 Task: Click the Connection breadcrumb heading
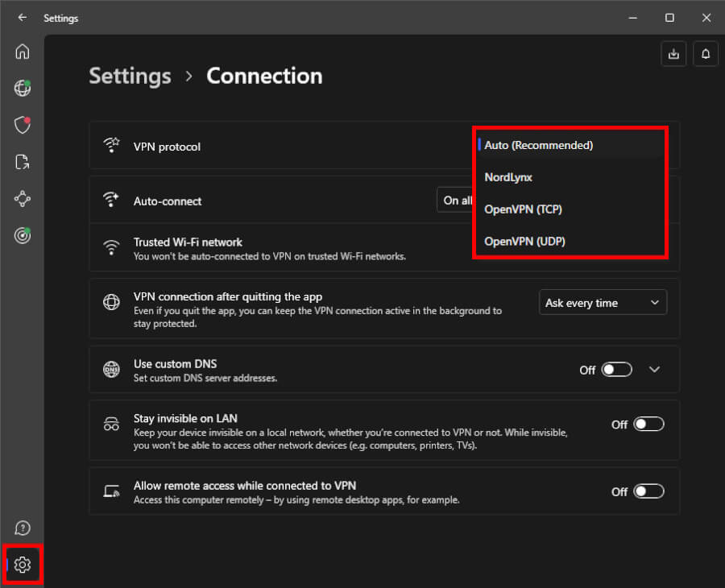[x=264, y=76]
